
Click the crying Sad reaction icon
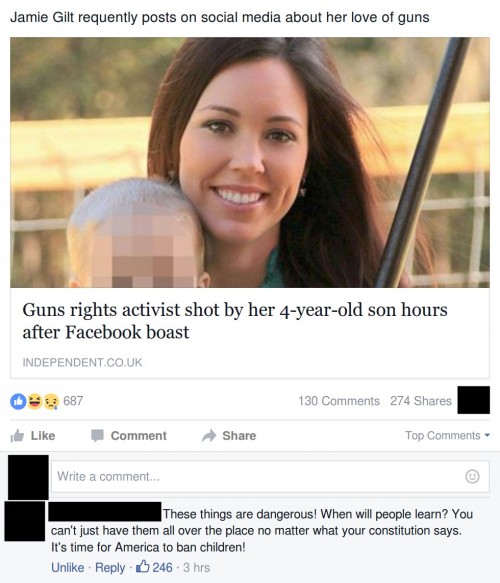click(52, 401)
